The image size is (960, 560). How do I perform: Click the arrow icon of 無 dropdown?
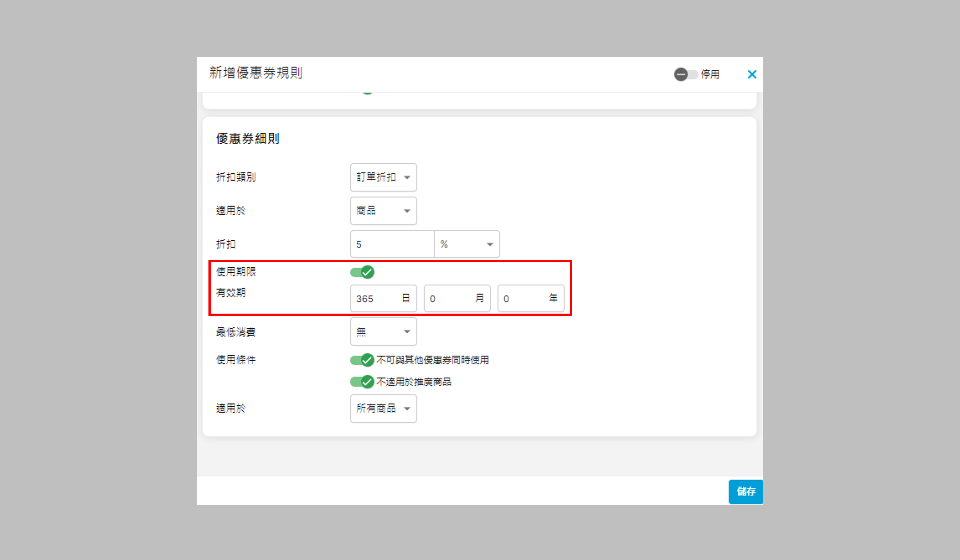click(407, 332)
